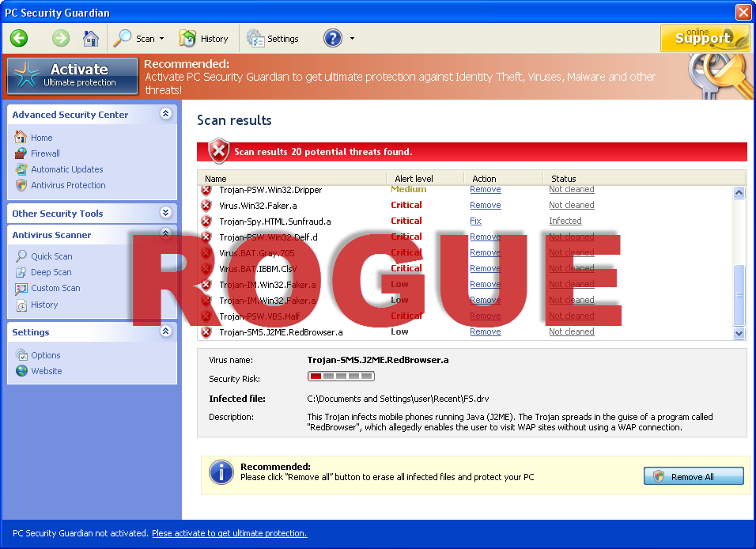Click the scan results scrollbar thumb
This screenshot has width=756, height=549.
739,295
